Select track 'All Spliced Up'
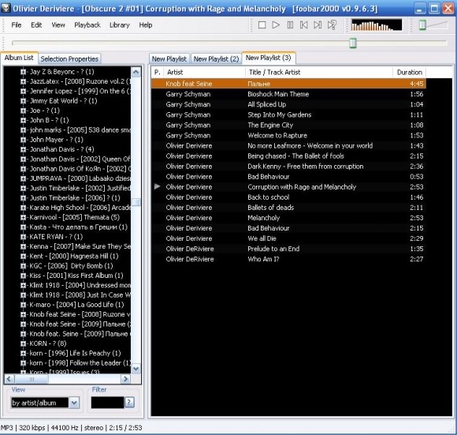 [x=289, y=104]
